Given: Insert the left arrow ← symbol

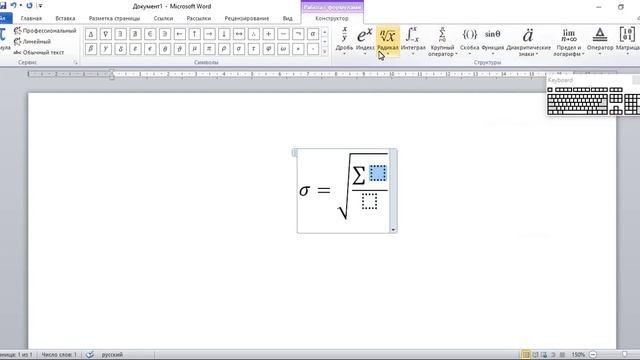Looking at the screenshot, I should pyautogui.click(x=180, y=34).
